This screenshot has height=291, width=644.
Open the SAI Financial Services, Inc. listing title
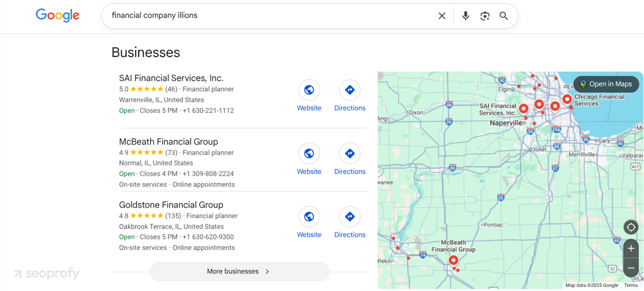(x=171, y=78)
